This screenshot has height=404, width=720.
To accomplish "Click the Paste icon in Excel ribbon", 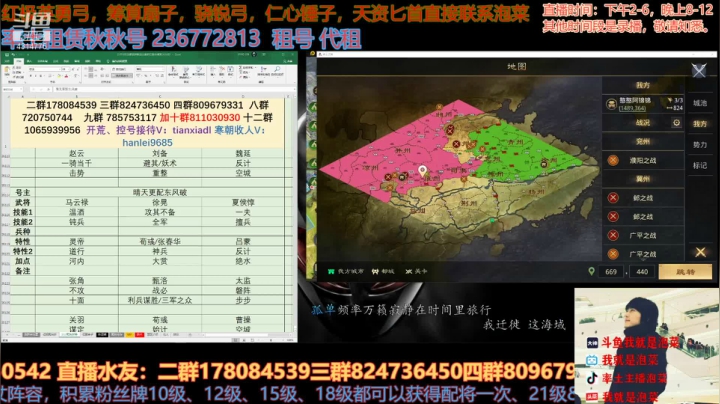I will coord(7,69).
